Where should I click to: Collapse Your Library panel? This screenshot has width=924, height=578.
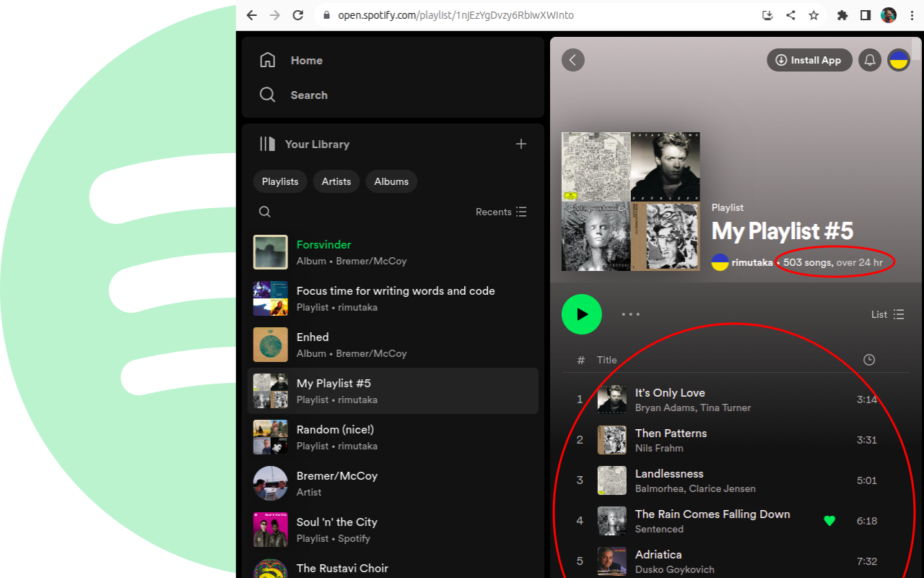click(x=304, y=144)
